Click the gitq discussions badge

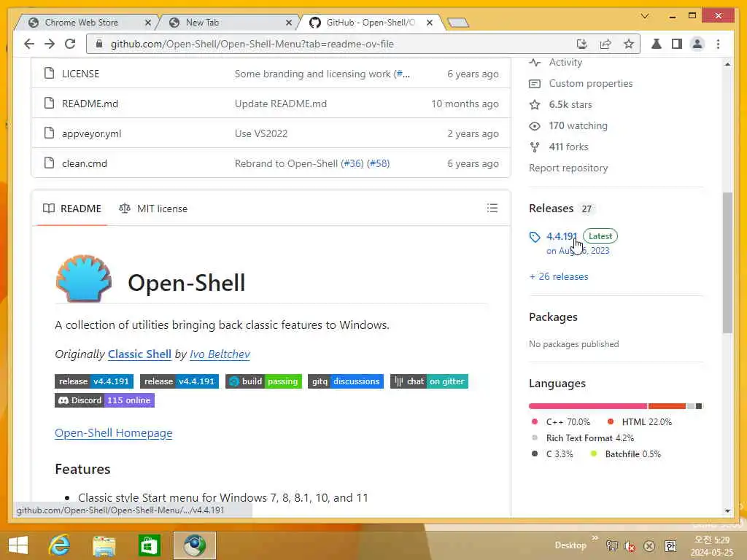[345, 381]
